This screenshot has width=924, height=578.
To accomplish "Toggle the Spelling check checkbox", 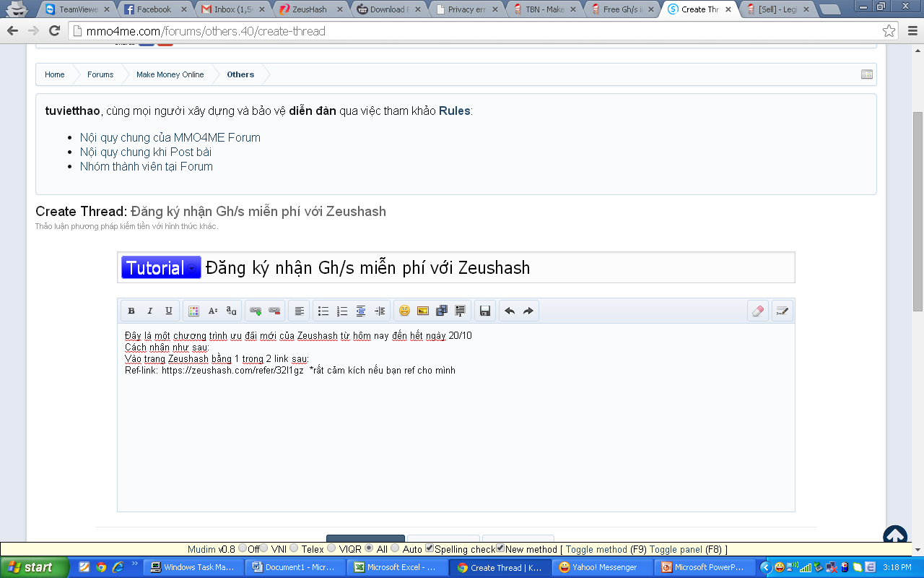I will (x=430, y=548).
